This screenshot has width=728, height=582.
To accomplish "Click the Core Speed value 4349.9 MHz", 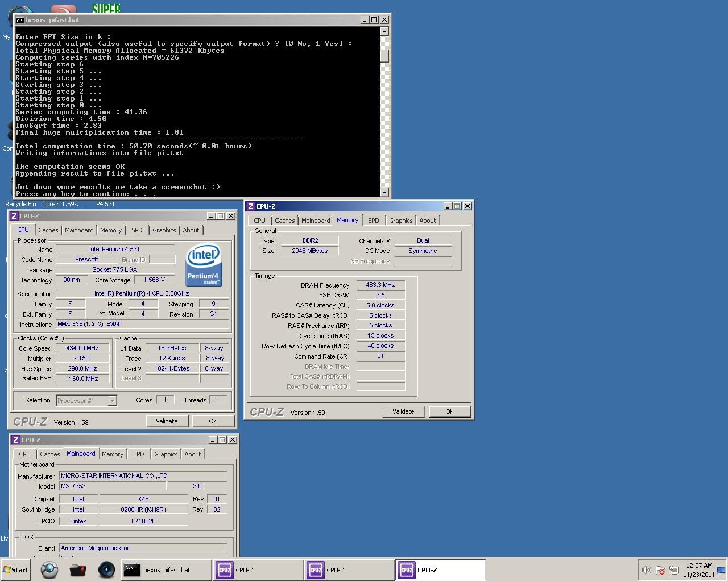I will click(x=82, y=348).
